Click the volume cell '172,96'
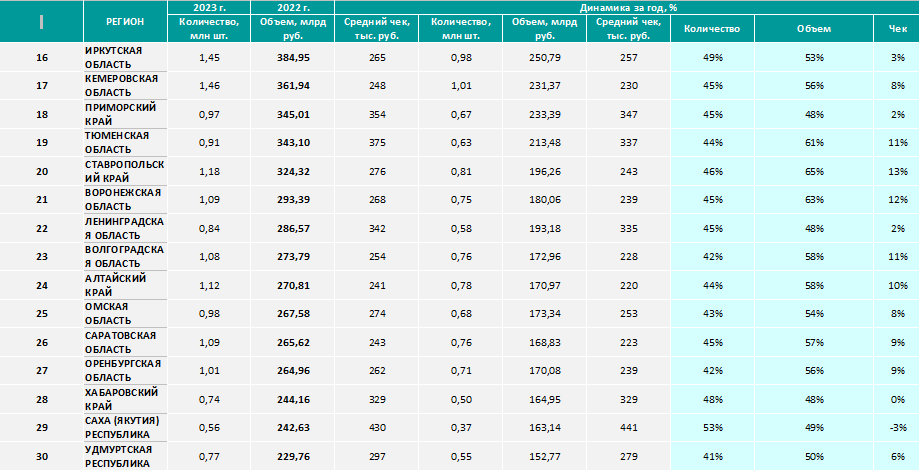 point(544,257)
